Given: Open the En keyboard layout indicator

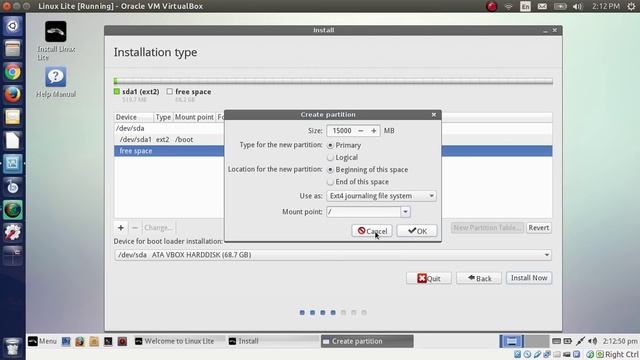Looking at the screenshot, I should point(525,6).
